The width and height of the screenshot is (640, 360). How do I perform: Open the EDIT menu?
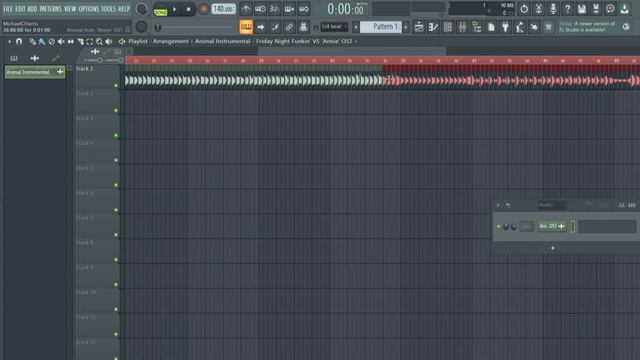pos(20,9)
